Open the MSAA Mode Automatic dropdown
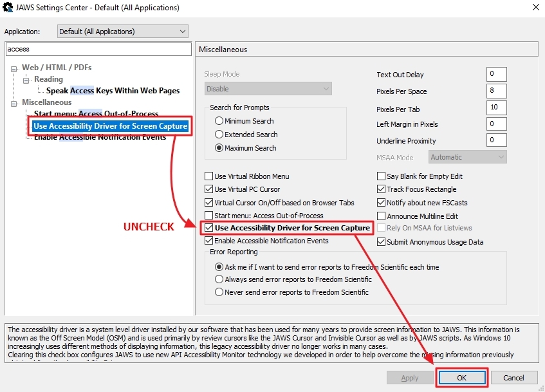545x392 pixels. pos(468,157)
